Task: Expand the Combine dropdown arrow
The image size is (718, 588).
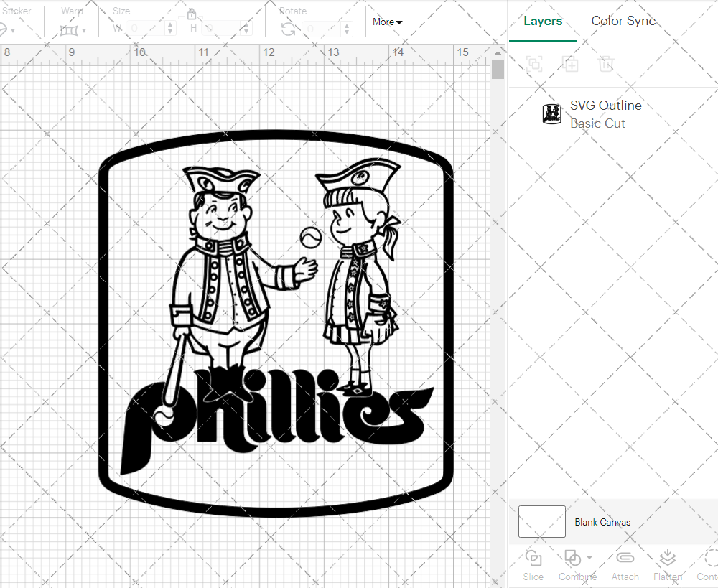Action: [589, 557]
